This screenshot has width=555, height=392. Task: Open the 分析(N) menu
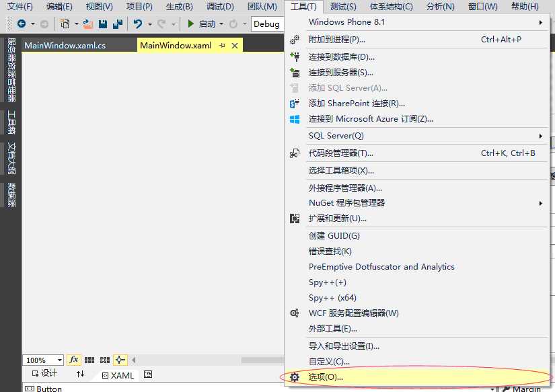(441, 6)
